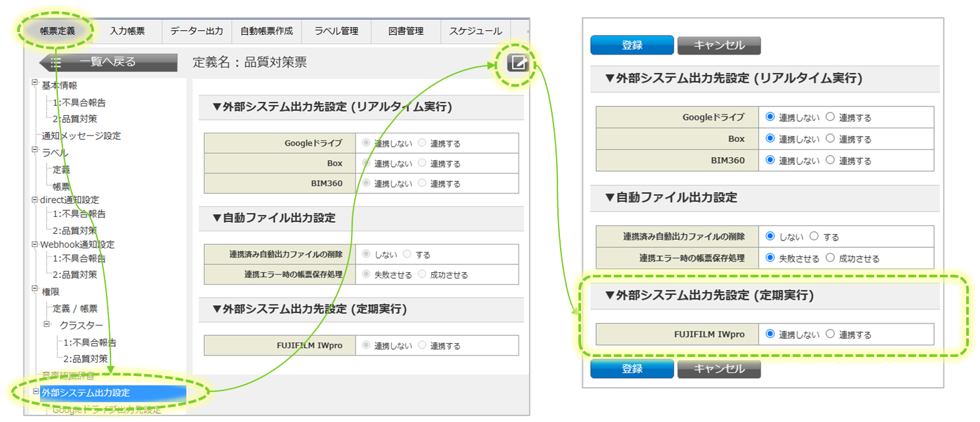Click the top 登録 button
The width and height of the screenshot is (980, 422).
point(632,45)
